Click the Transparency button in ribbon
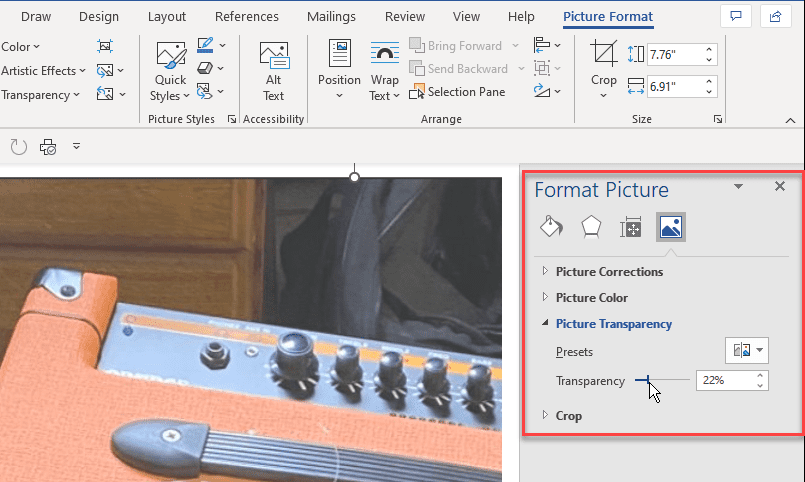 click(36, 95)
